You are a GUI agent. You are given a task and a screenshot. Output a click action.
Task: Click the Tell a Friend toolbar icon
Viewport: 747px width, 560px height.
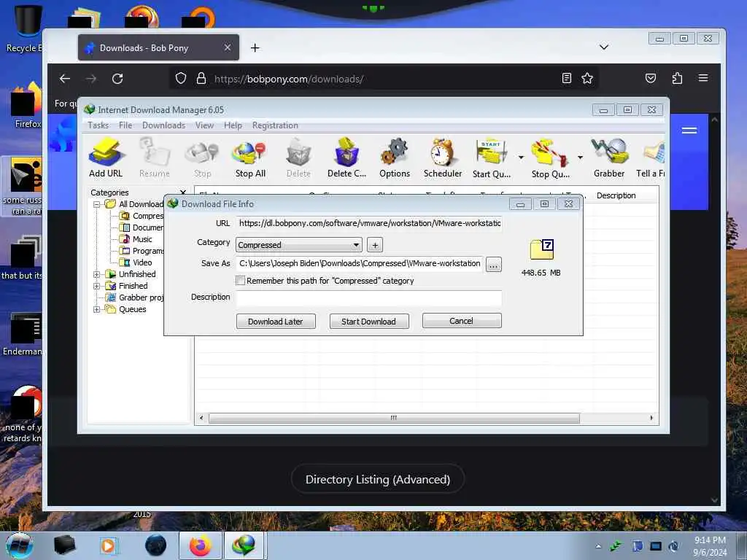pos(651,157)
